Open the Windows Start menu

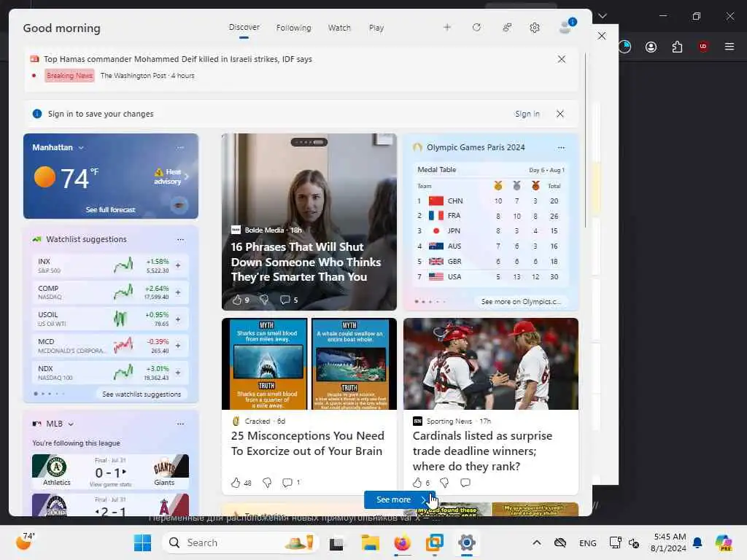[142, 542]
